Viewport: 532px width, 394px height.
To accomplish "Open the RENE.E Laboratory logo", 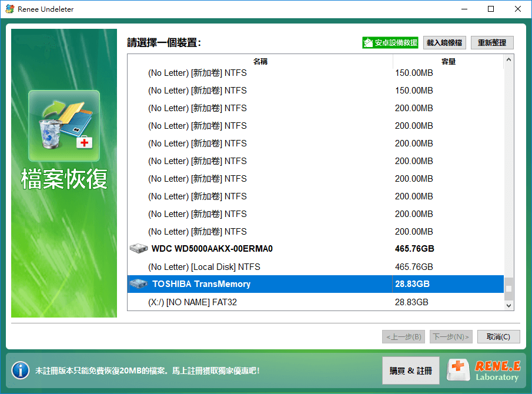I will coord(484,370).
